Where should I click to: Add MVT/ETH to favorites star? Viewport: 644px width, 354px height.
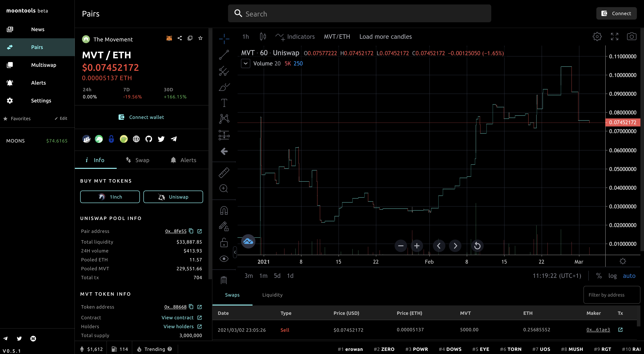coord(200,38)
